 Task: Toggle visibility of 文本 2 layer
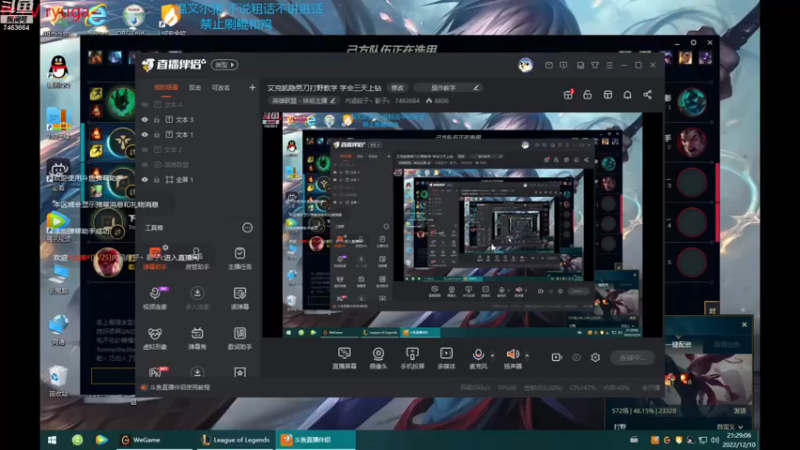coord(145,149)
